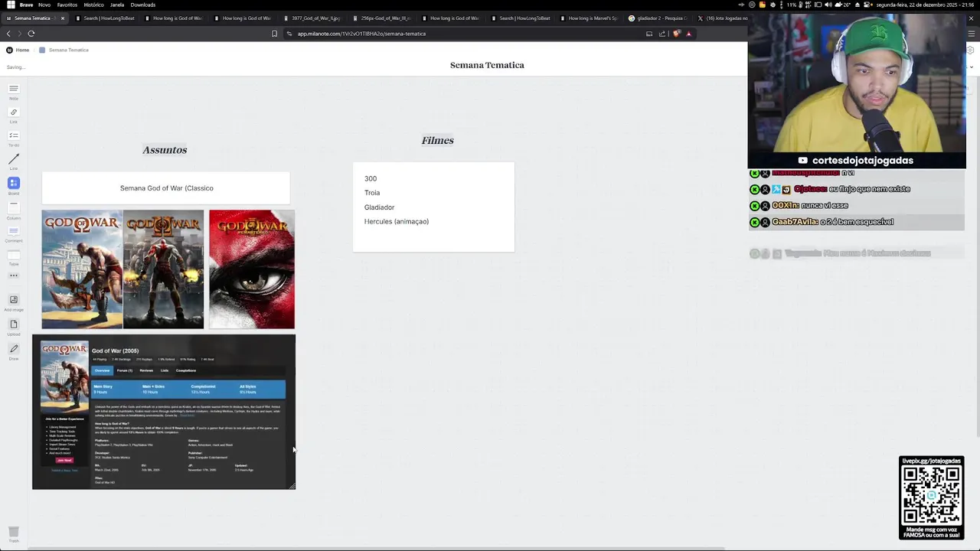Go back with browser back arrow
The height and width of the screenshot is (551, 980).
[8, 34]
